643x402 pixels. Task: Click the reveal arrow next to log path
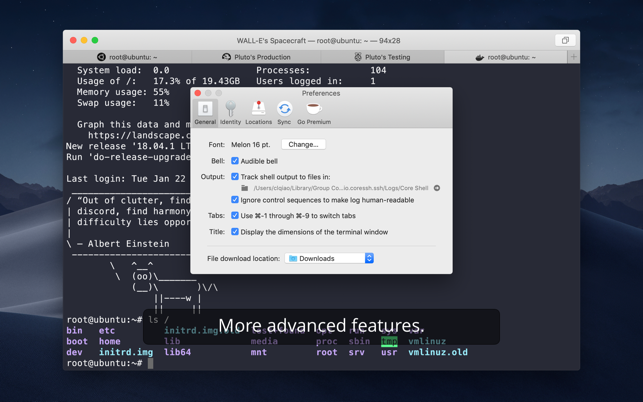pos(437,188)
